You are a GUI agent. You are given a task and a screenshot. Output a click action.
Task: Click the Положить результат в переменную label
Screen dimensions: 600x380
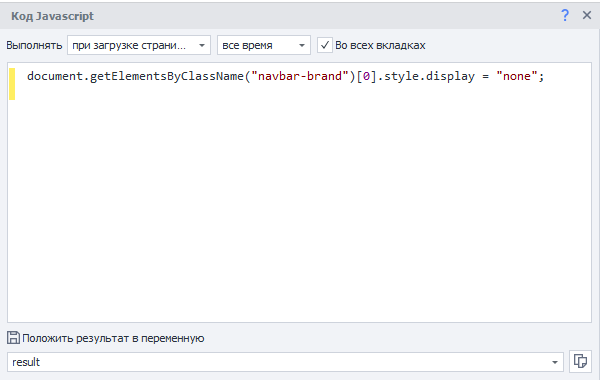[113, 338]
